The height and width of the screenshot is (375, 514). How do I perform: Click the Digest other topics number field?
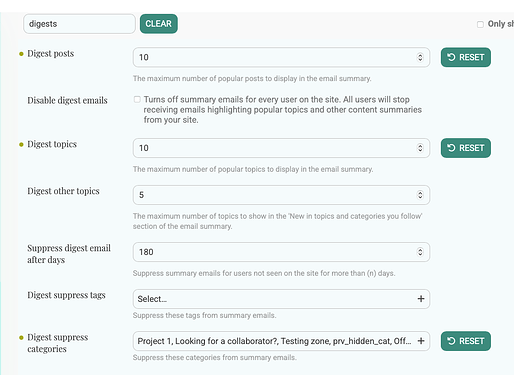tap(281, 195)
